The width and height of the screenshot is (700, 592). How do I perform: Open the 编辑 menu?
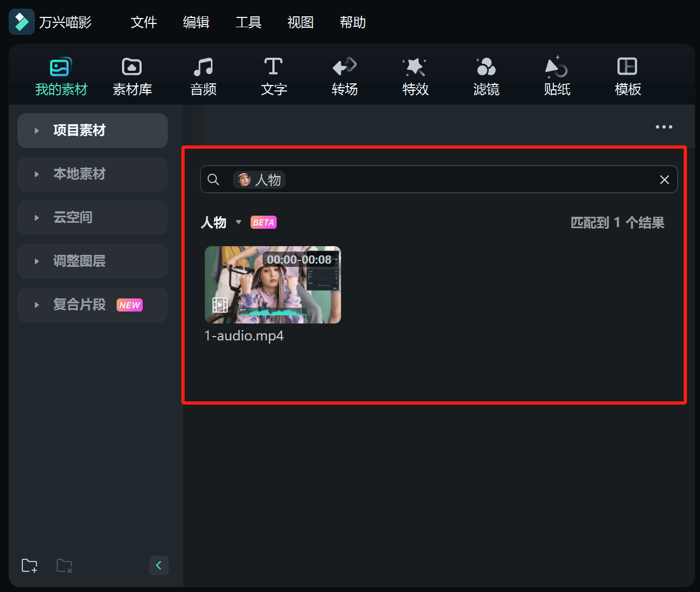[196, 22]
